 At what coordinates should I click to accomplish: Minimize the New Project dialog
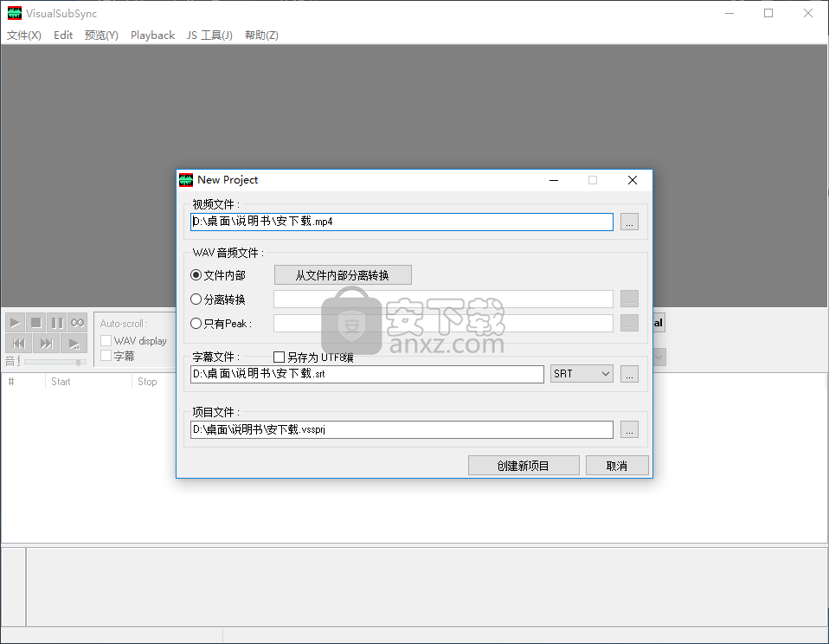tap(554, 180)
